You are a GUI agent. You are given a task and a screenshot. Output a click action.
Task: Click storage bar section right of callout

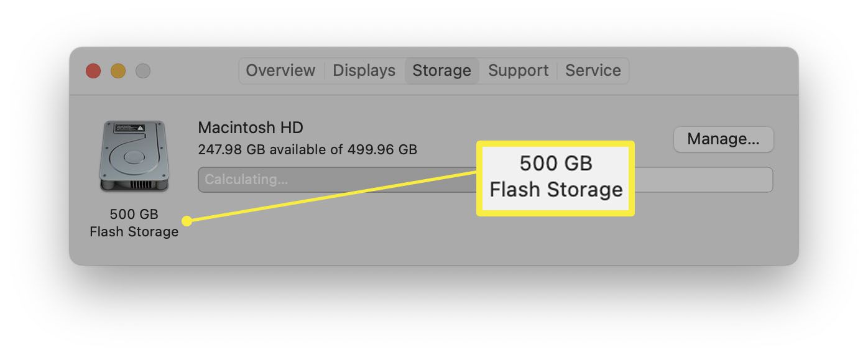(703, 180)
